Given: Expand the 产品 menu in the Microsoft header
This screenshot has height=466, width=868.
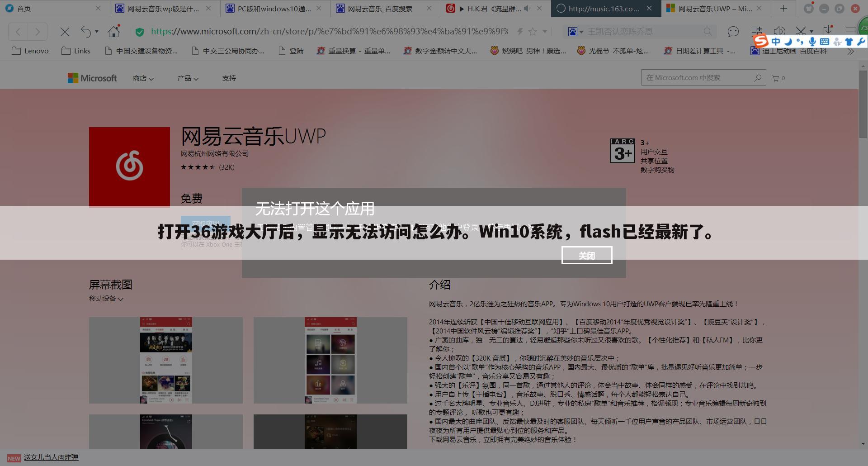Looking at the screenshot, I should [x=188, y=78].
